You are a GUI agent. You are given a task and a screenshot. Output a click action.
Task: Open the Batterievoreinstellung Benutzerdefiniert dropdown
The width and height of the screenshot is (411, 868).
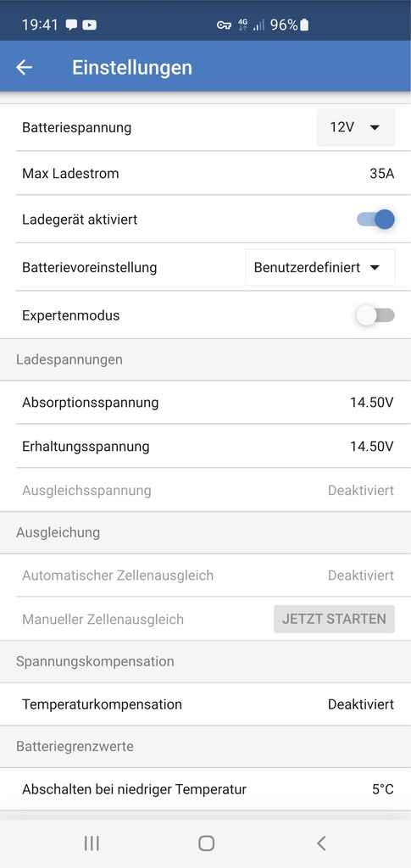(319, 267)
